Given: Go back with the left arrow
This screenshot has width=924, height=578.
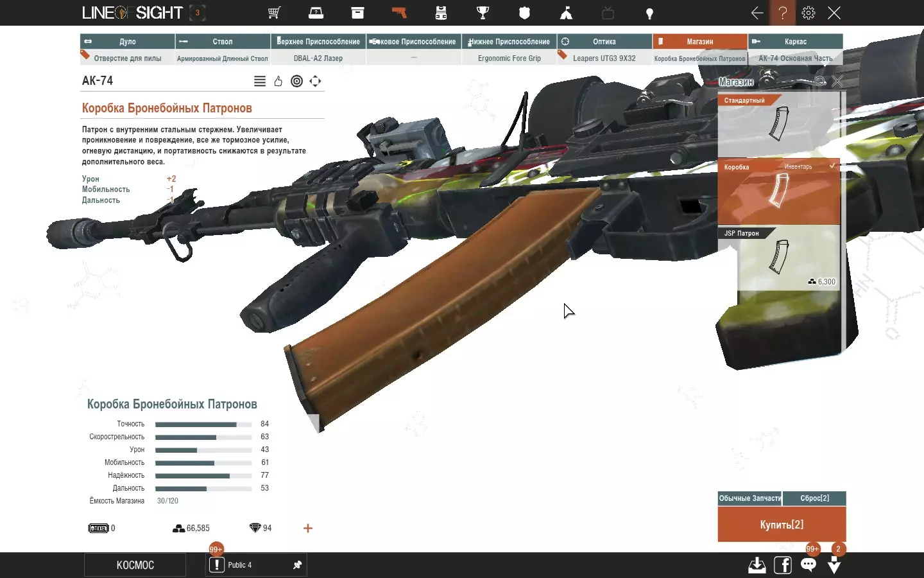Looking at the screenshot, I should (757, 13).
